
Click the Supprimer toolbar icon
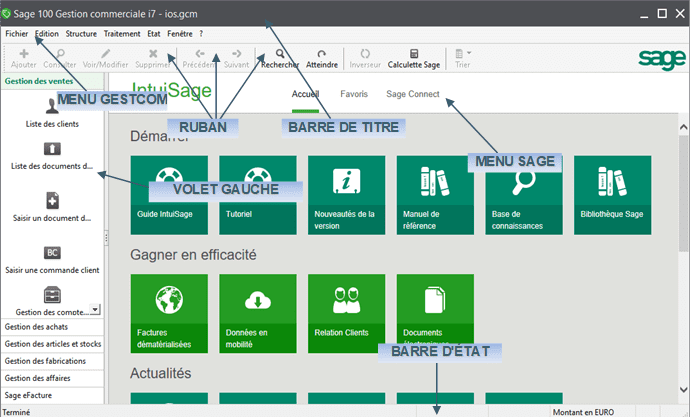(x=153, y=54)
